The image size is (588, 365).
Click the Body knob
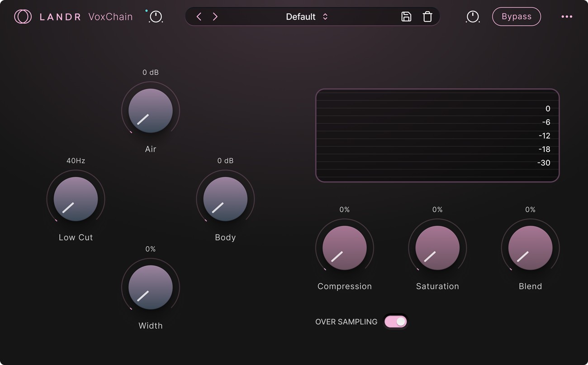225,199
